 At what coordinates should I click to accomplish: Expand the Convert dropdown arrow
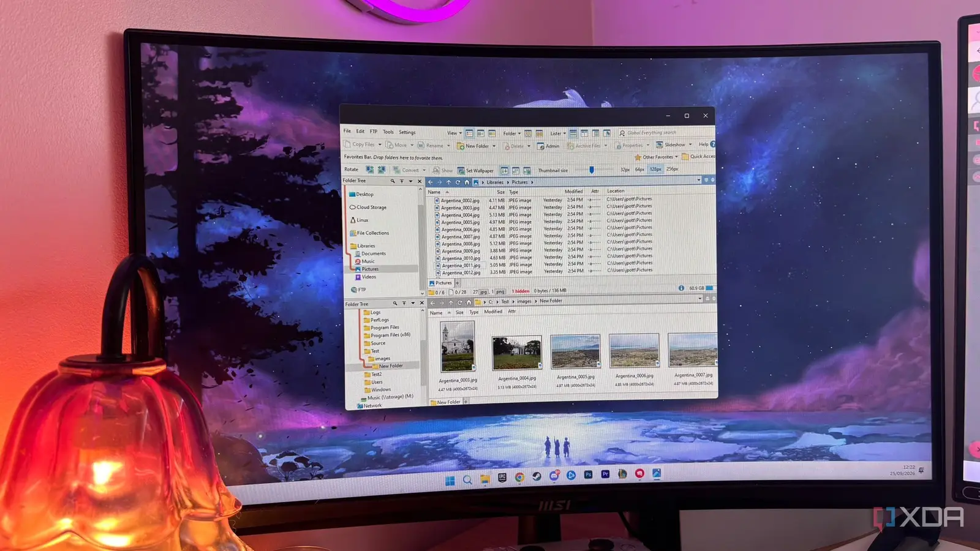(424, 171)
